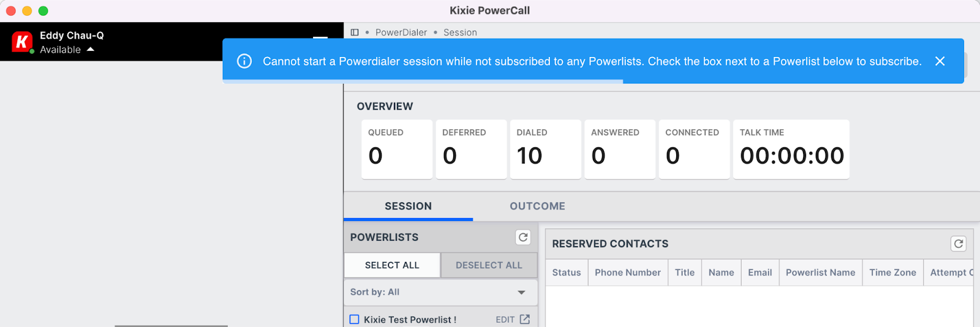Open Kixie Test Powerlist in external window
The width and height of the screenshot is (980, 327).
pyautogui.click(x=525, y=319)
